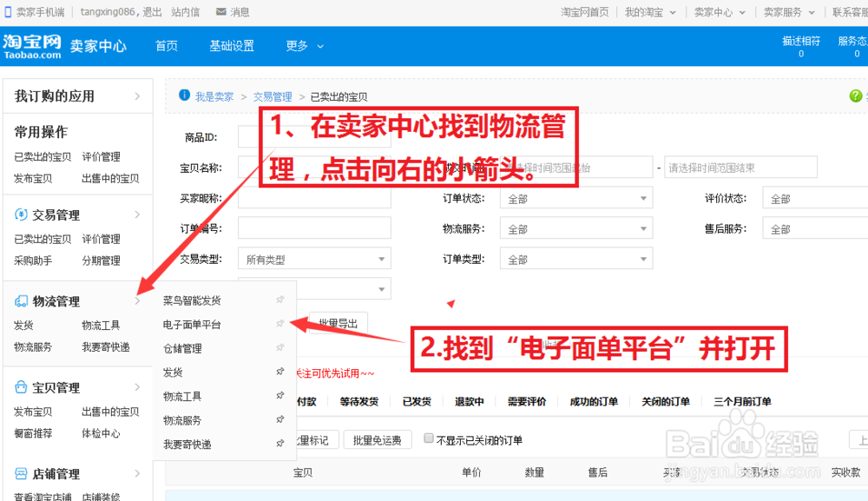Pin 电子面单平台 using its pin icon

coord(280,323)
